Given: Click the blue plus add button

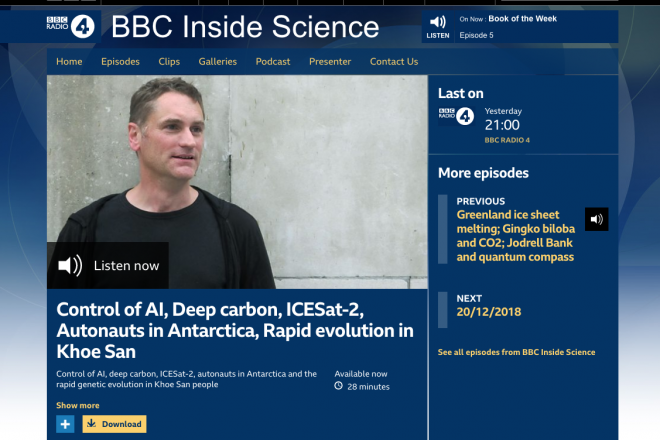Looking at the screenshot, I should [65, 424].
